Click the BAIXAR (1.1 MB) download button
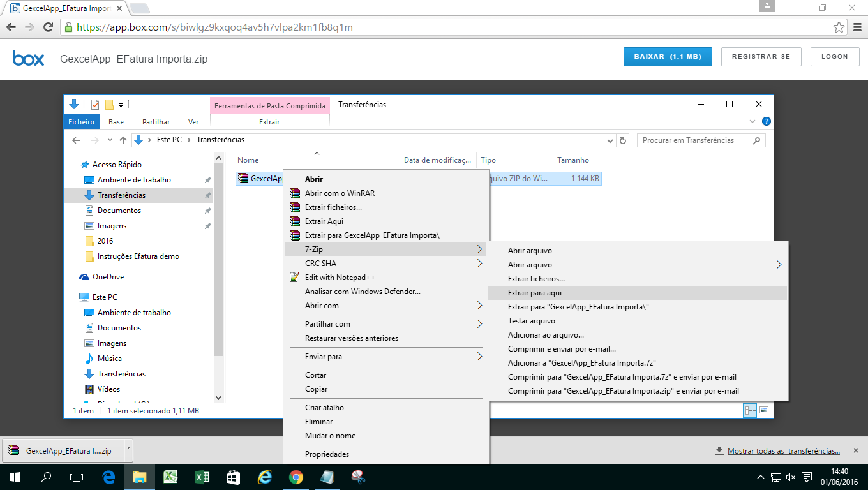Viewport: 868px width, 490px height. pyautogui.click(x=667, y=57)
